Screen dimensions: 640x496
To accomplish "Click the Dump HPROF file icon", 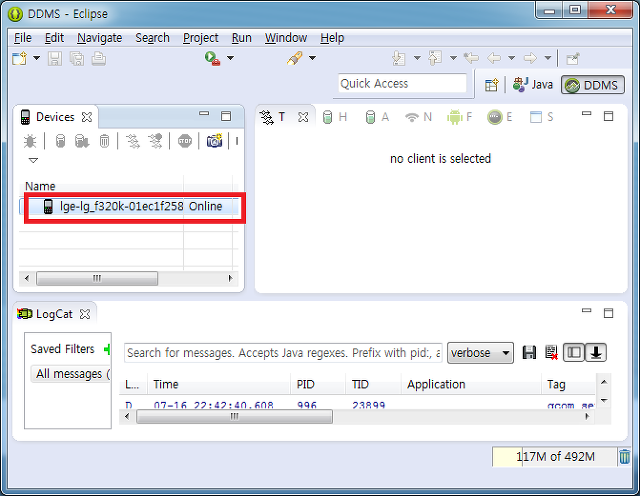I will [x=82, y=141].
